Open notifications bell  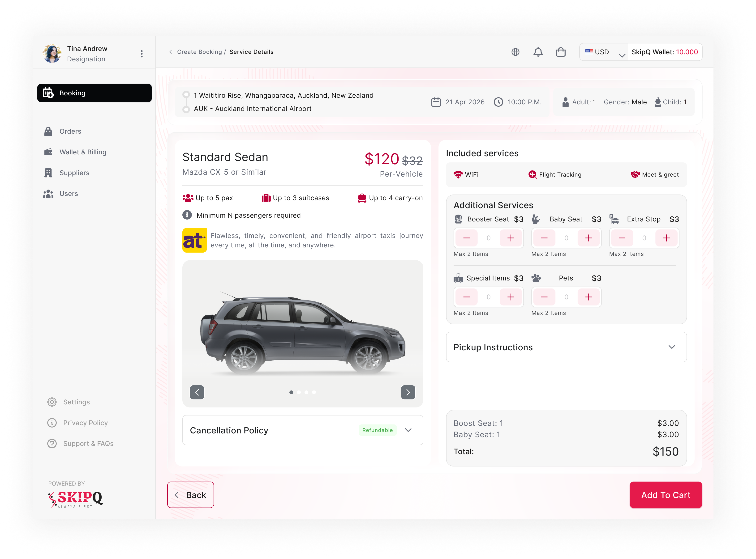pyautogui.click(x=538, y=52)
